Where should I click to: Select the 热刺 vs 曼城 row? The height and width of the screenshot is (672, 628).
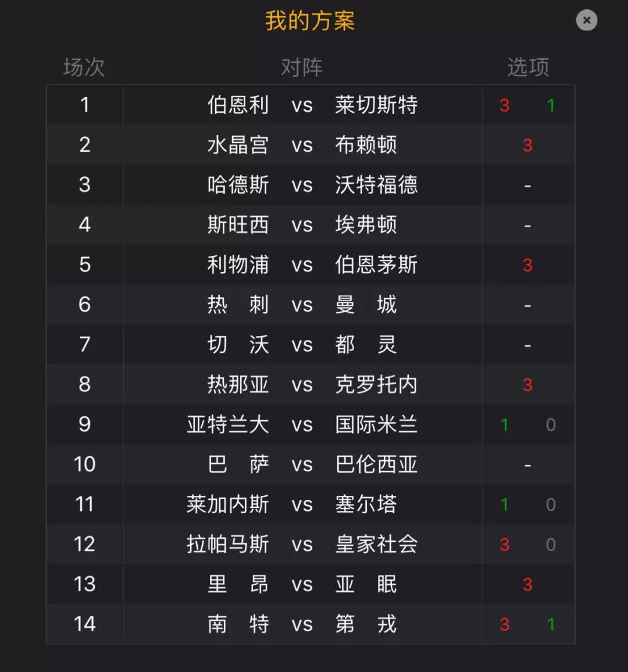click(x=311, y=305)
